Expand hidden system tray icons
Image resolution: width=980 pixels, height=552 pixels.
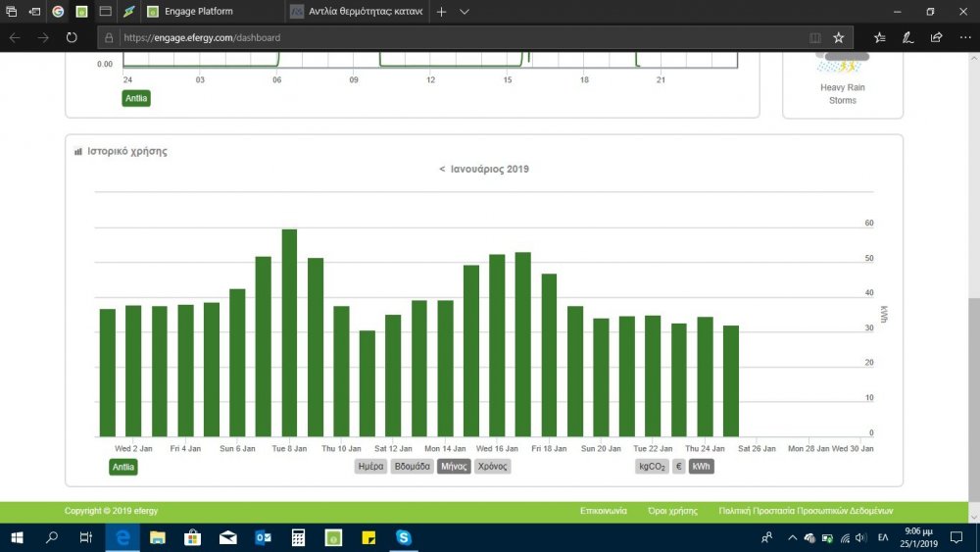[792, 537]
